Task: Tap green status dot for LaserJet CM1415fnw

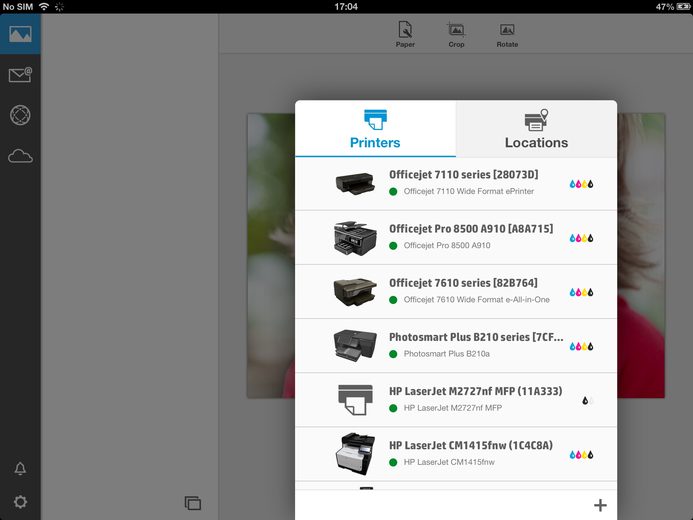Action: (393, 462)
